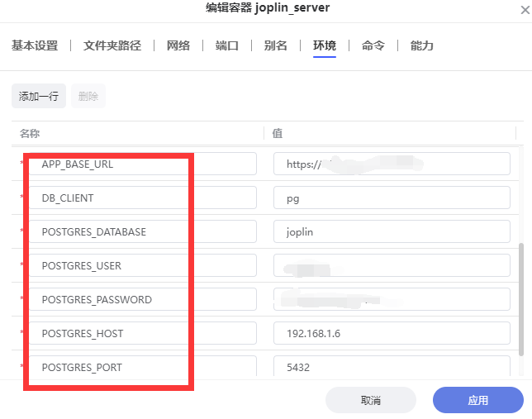Image resolution: width=532 pixels, height=419 pixels.
Task: Click the 值 column header
Action: [278, 133]
